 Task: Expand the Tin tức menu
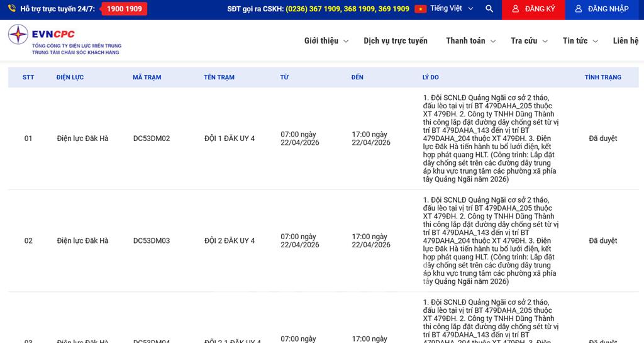(x=580, y=41)
